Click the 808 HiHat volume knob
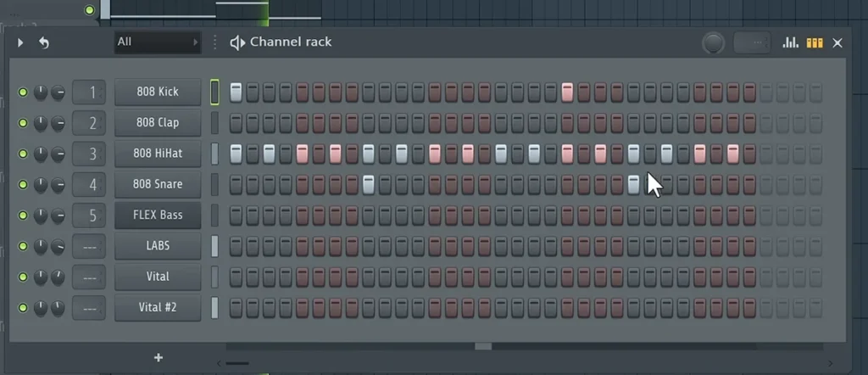Screen dimensions: 868x375 tap(58, 154)
